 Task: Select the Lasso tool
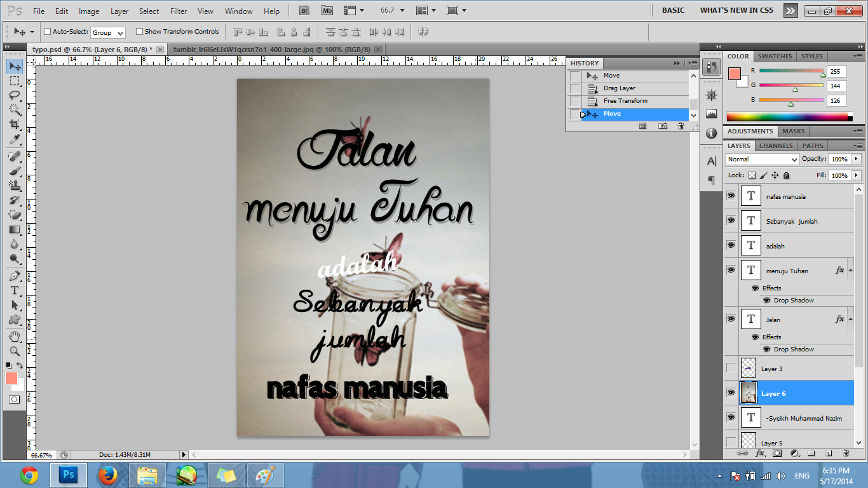(x=15, y=95)
